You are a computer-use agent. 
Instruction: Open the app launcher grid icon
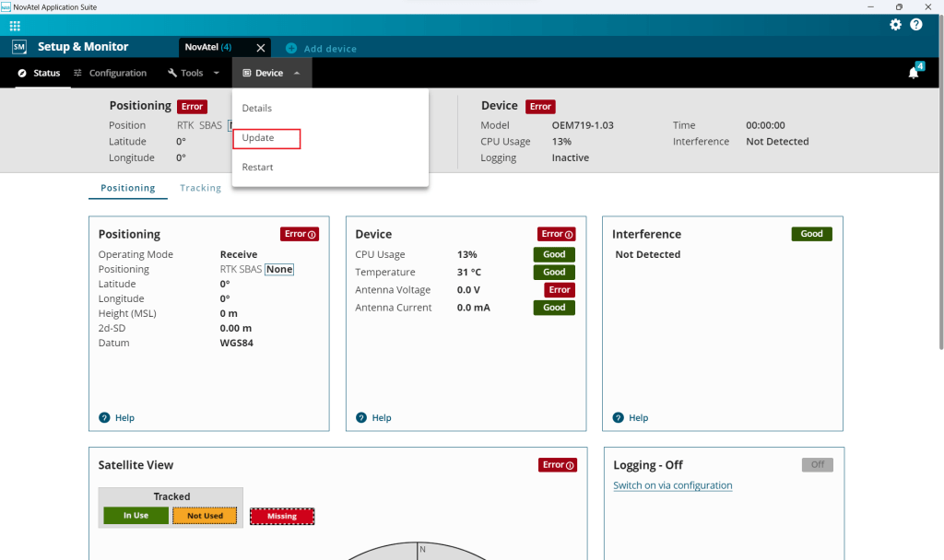coord(15,25)
